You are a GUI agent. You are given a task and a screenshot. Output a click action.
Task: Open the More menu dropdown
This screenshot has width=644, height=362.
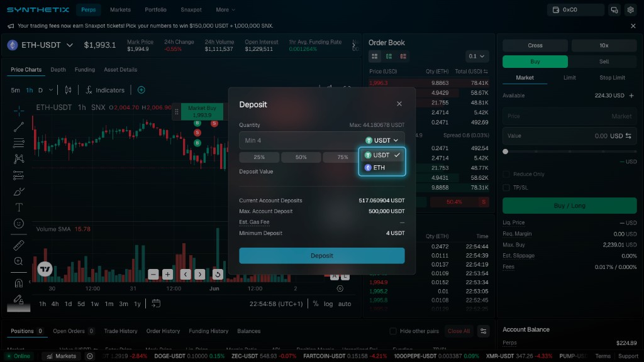pos(226,9)
